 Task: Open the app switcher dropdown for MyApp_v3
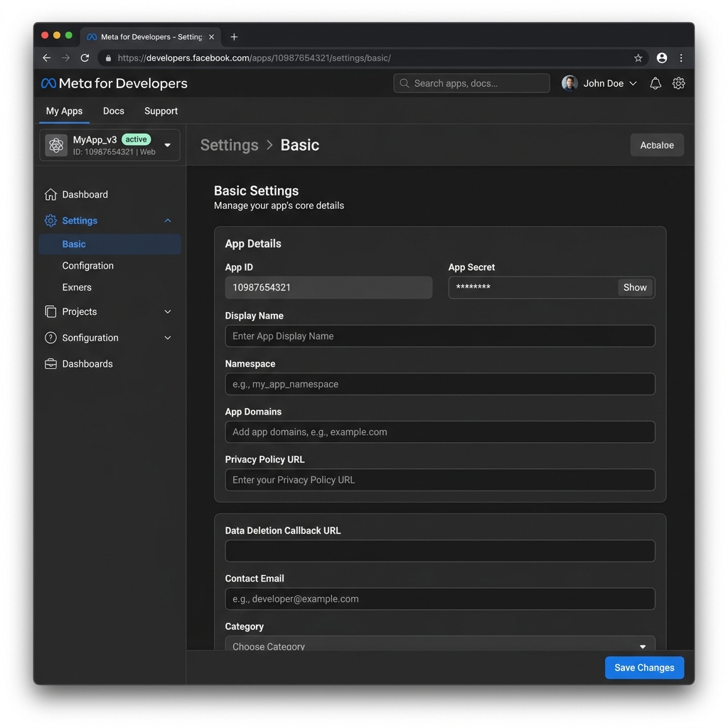click(x=168, y=145)
